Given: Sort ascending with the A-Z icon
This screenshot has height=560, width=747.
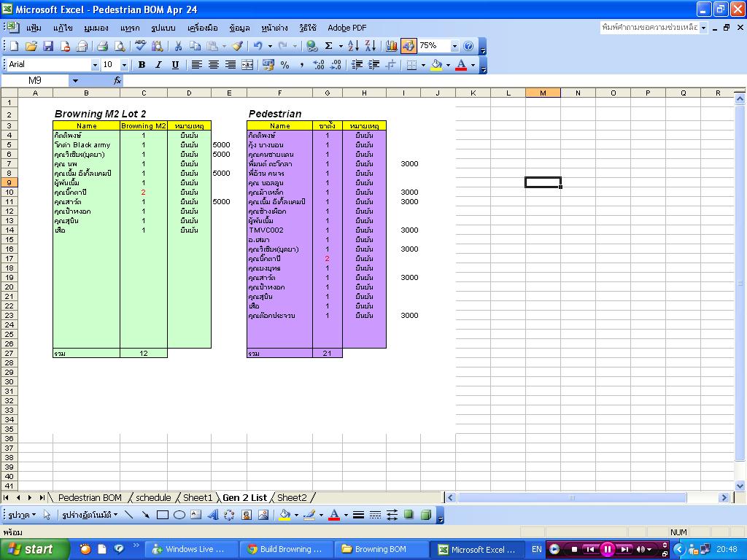Looking at the screenshot, I should pyautogui.click(x=353, y=46).
